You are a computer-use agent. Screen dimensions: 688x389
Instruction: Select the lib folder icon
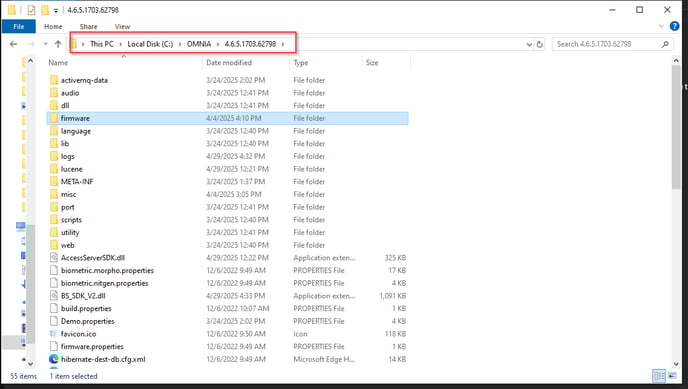[54, 143]
